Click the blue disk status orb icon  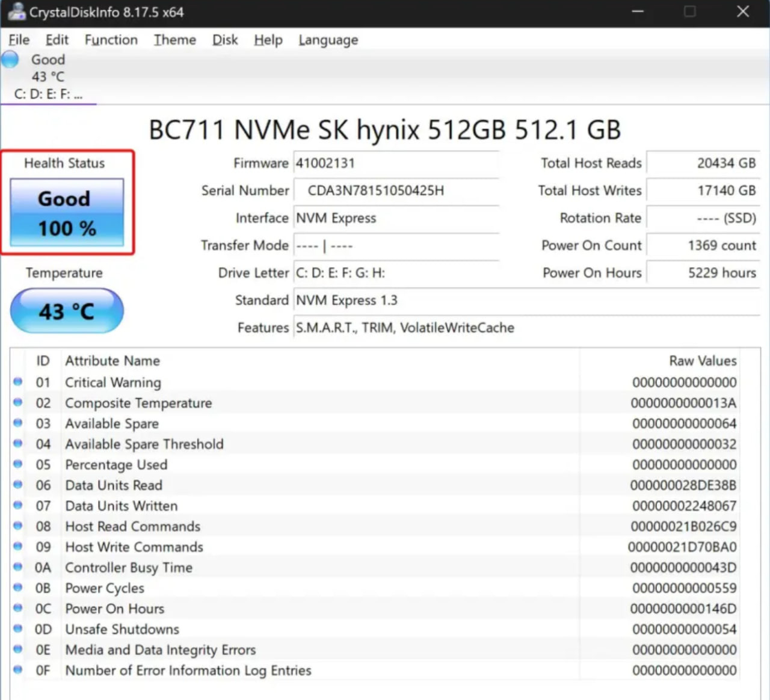coord(10,60)
